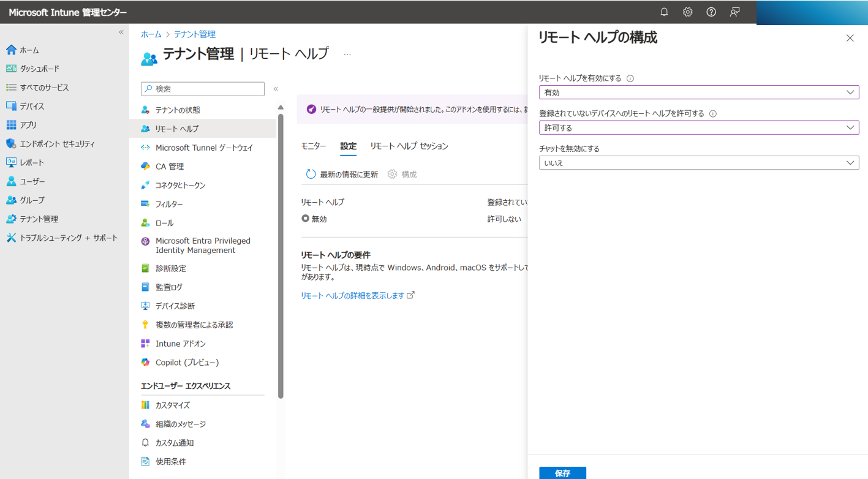Go to ホーム breadcrumb link
Screen dimensions: 868x479
pyautogui.click(x=151, y=34)
